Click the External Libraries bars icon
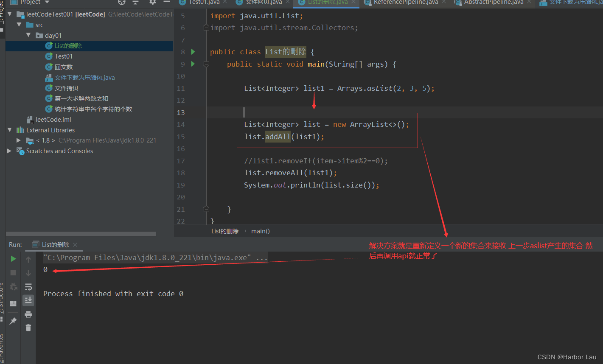The height and width of the screenshot is (364, 603). (20, 130)
